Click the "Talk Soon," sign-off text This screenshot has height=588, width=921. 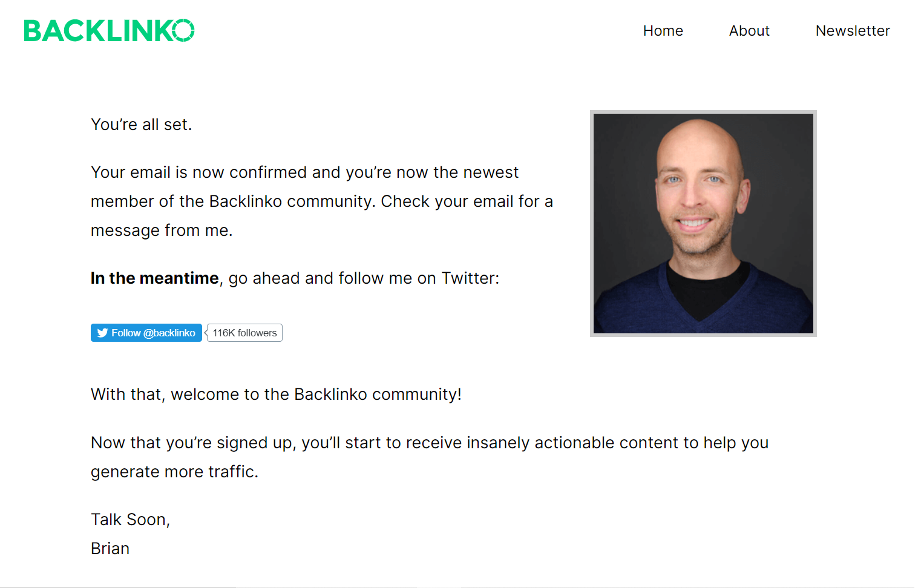130,520
